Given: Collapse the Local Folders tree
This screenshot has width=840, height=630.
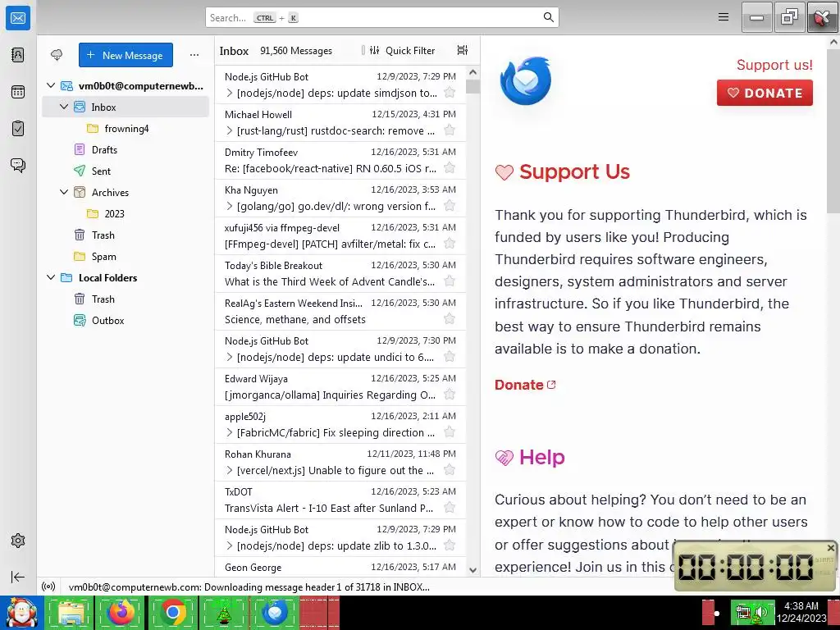Looking at the screenshot, I should pos(51,277).
